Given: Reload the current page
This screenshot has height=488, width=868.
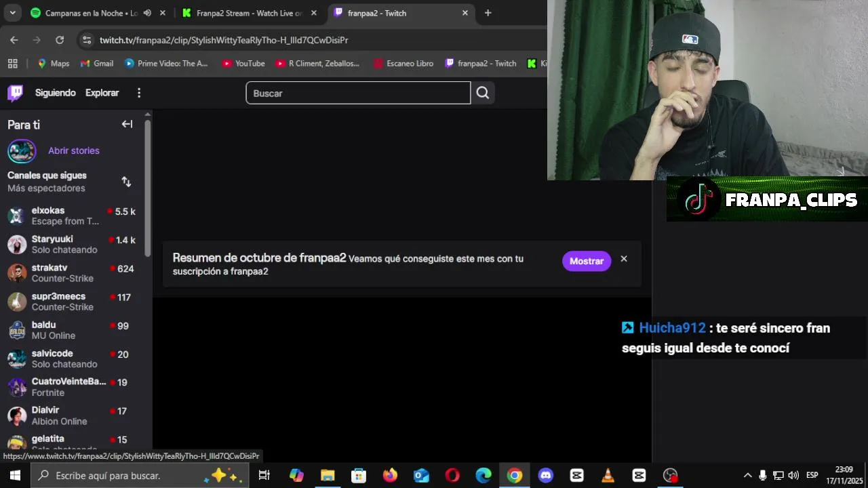Looking at the screenshot, I should pyautogui.click(x=60, y=40).
